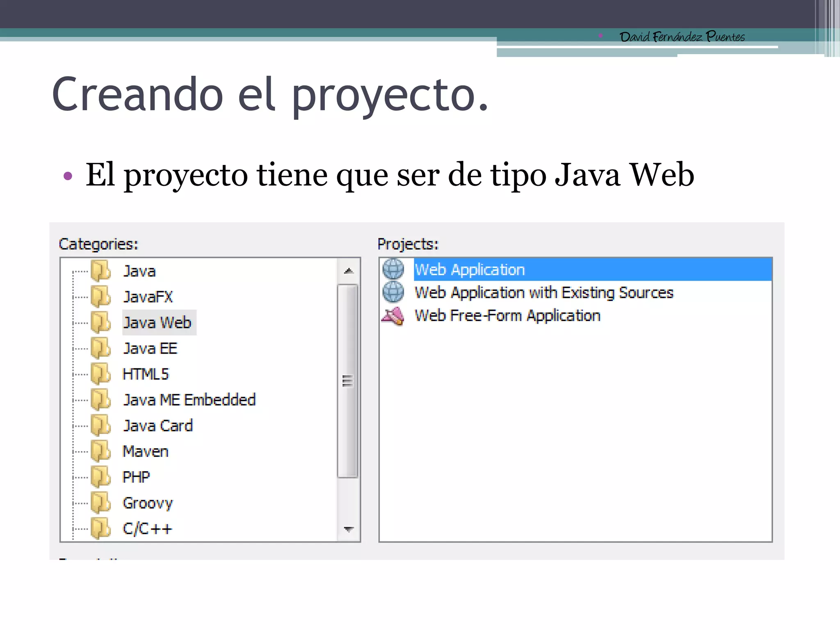Select the PHP category
The width and height of the screenshot is (840, 630).
(136, 477)
